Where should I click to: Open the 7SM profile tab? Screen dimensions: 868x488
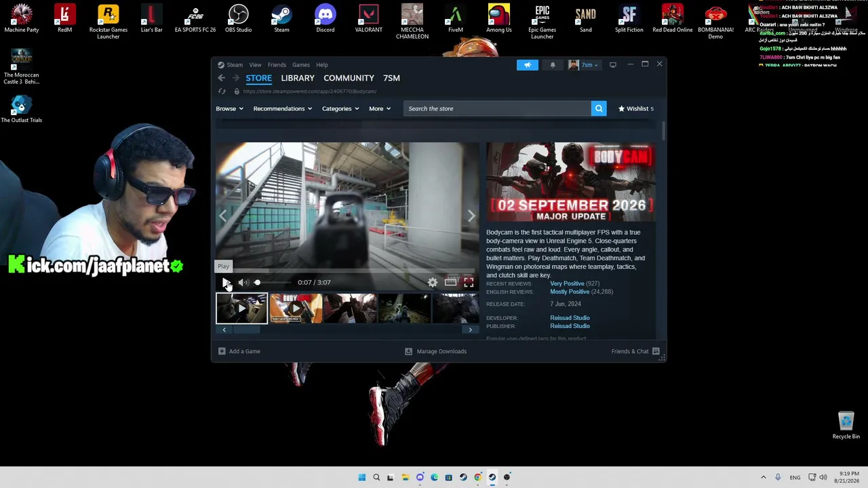(x=391, y=78)
